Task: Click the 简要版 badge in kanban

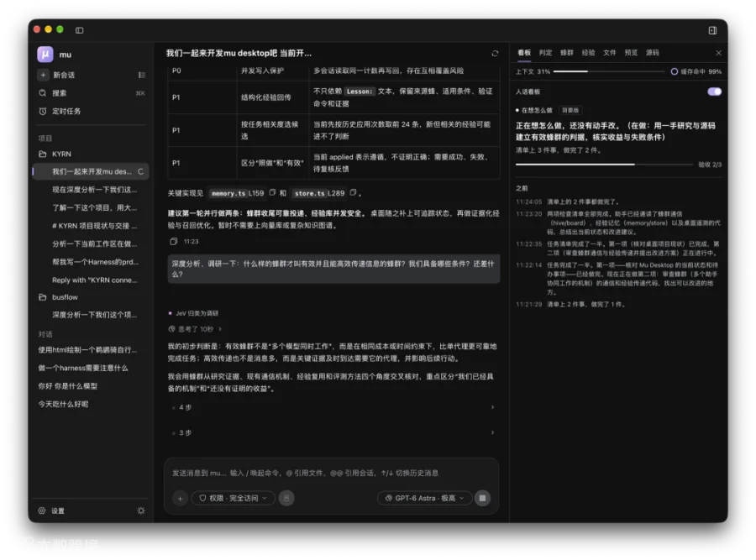Action: [x=570, y=110]
